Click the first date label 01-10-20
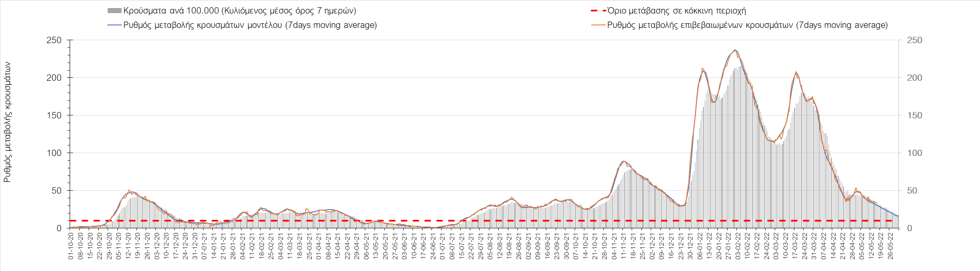Image resolution: width=980 pixels, height=271 pixels. click(x=71, y=246)
